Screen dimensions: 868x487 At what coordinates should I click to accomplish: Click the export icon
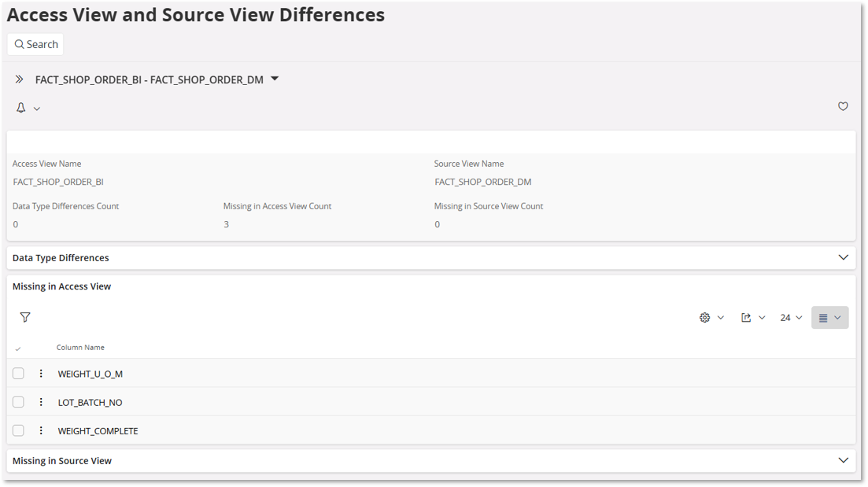point(746,318)
